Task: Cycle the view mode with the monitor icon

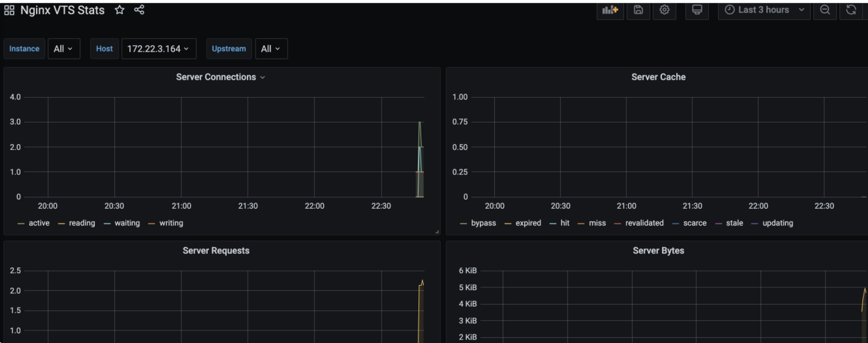Action: [x=697, y=10]
